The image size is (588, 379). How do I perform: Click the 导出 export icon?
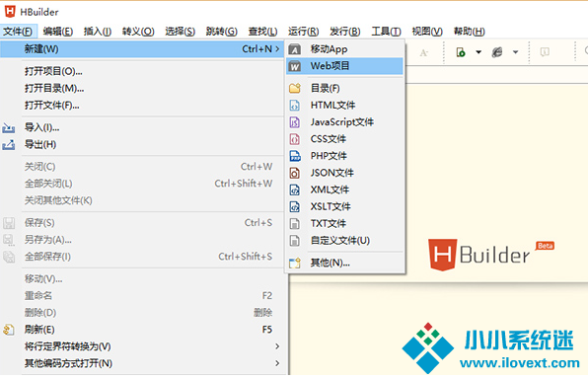pyautogui.click(x=9, y=144)
